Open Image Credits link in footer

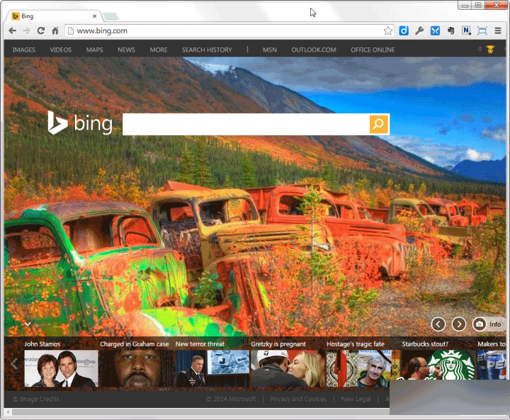click(36, 399)
